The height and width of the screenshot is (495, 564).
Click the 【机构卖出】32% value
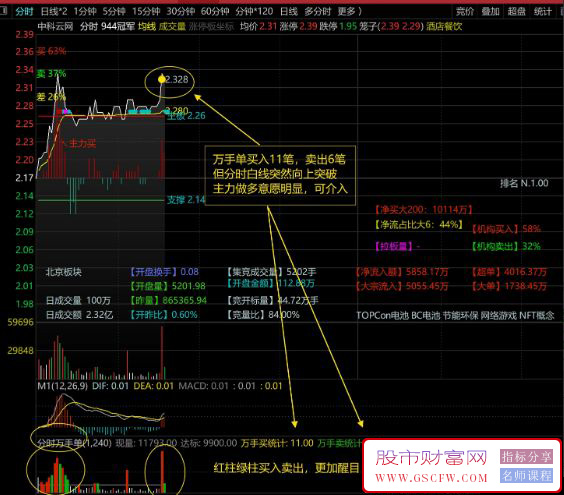tap(506, 246)
